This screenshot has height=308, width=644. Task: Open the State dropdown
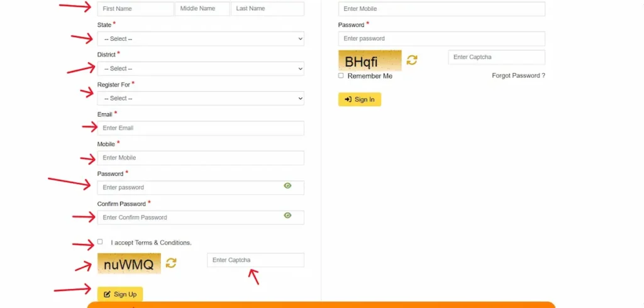201,38
